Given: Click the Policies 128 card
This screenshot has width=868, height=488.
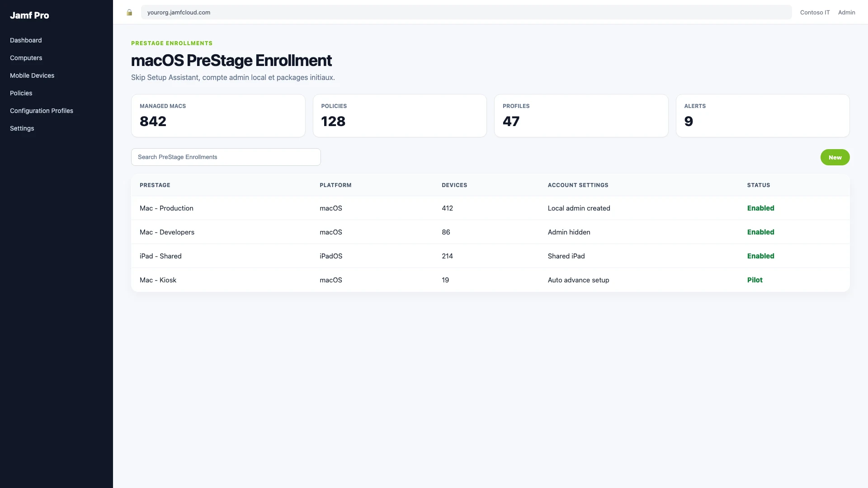Looking at the screenshot, I should [x=400, y=116].
